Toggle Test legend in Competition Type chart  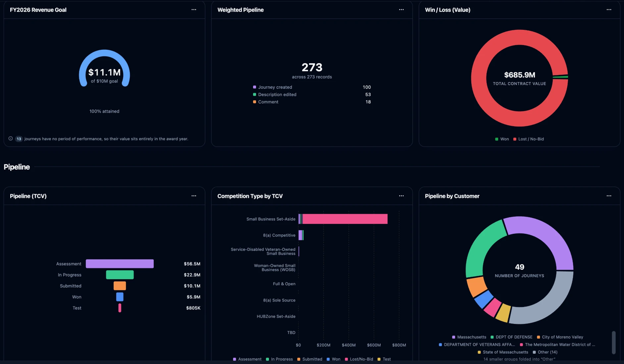tap(384, 359)
